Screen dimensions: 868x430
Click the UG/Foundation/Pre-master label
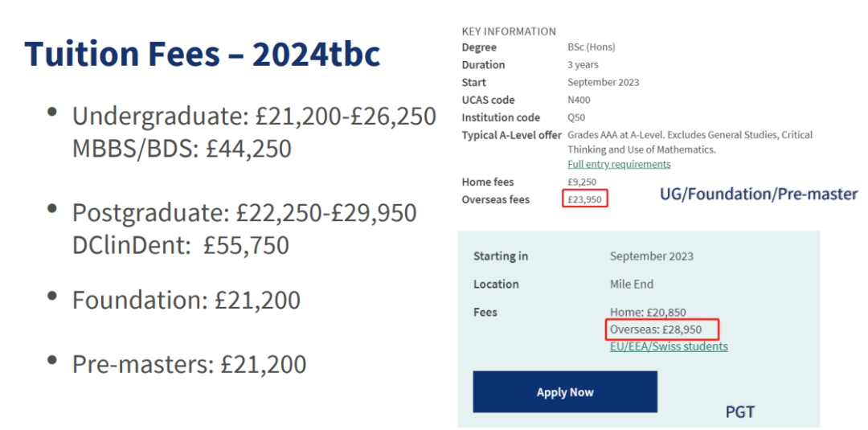coord(759,195)
